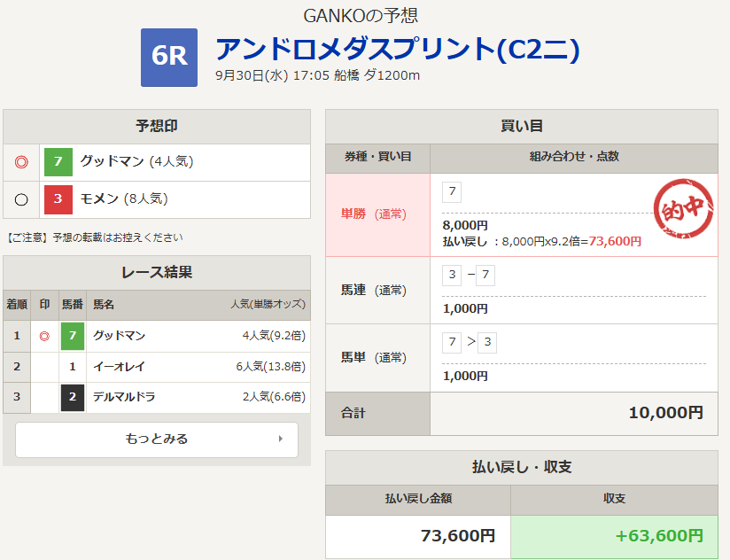Click デルマルドラ in race results
This screenshot has height=560, width=730.
click(124, 397)
